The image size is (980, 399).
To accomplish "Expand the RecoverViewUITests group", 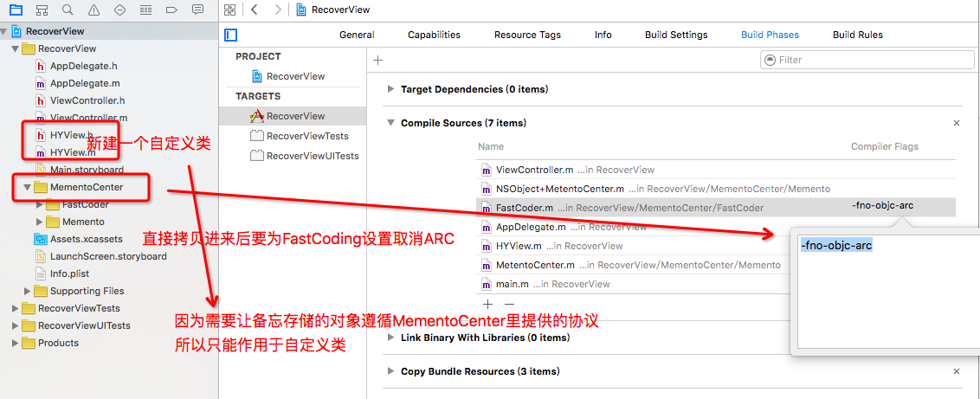I will pyautogui.click(x=15, y=326).
